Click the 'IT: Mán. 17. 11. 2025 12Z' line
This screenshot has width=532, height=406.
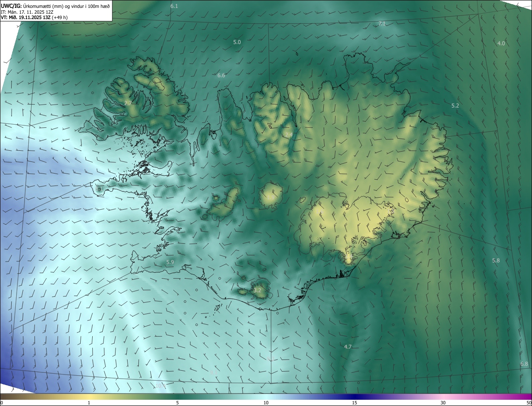click(27, 12)
